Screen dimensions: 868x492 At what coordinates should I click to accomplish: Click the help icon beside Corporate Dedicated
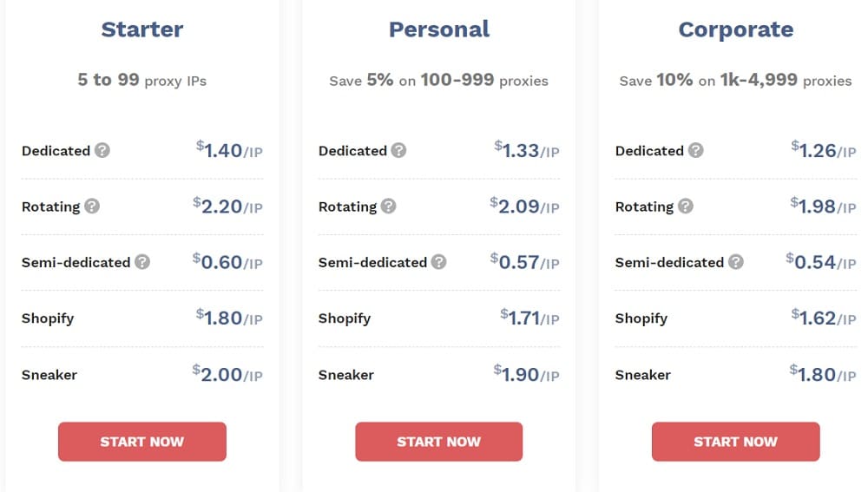click(696, 150)
